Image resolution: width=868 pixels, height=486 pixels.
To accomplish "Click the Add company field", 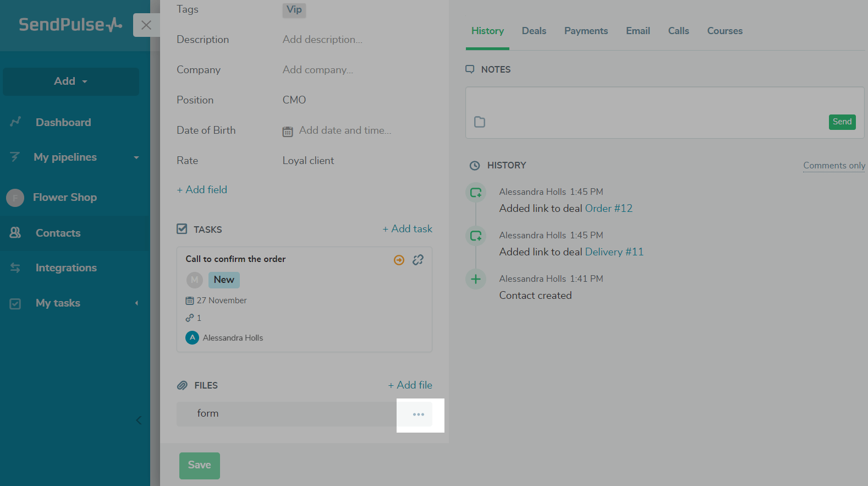I will click(318, 70).
